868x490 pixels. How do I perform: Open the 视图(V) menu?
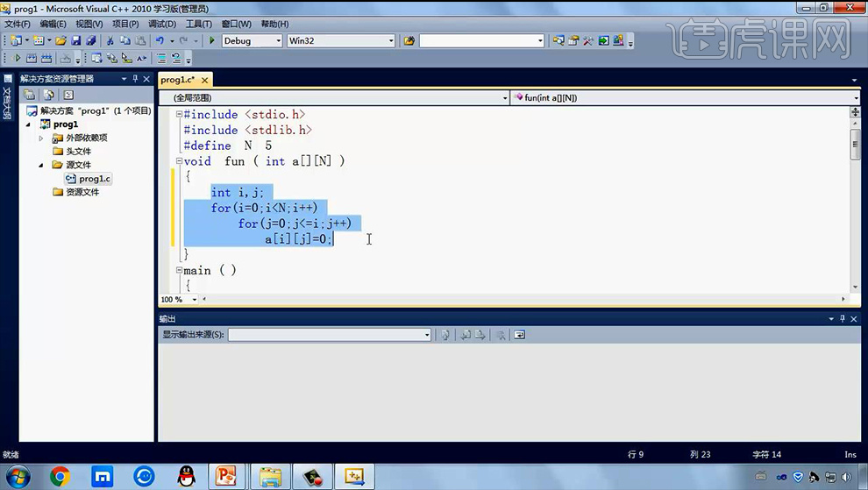click(89, 24)
